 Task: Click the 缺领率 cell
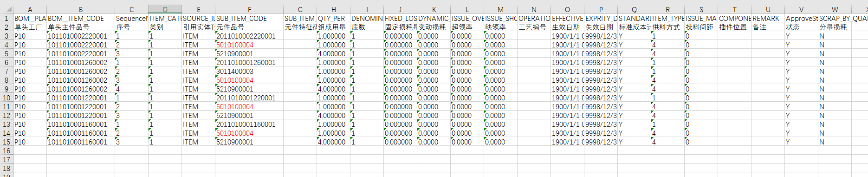(x=500, y=27)
